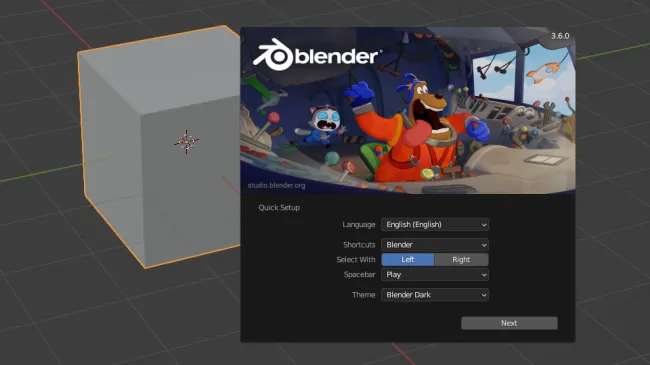Click the Quick Setup heading
The height and width of the screenshot is (365, 650).
[279, 207]
